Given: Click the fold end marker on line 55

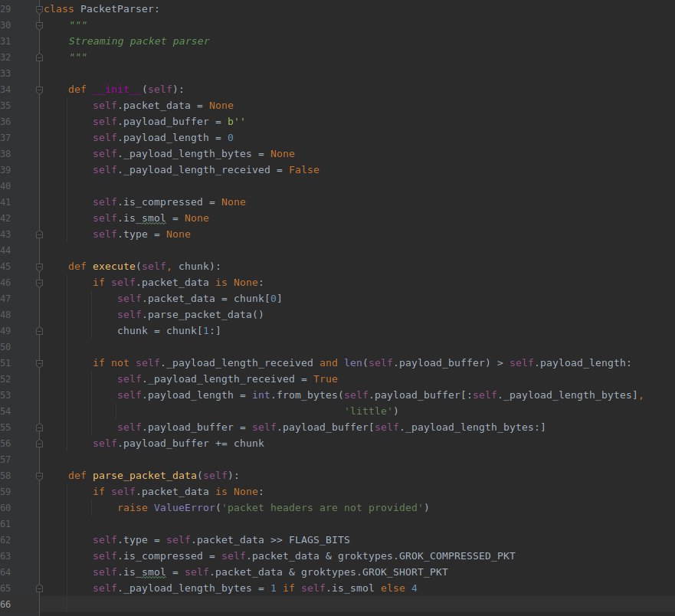Looking at the screenshot, I should [39, 428].
